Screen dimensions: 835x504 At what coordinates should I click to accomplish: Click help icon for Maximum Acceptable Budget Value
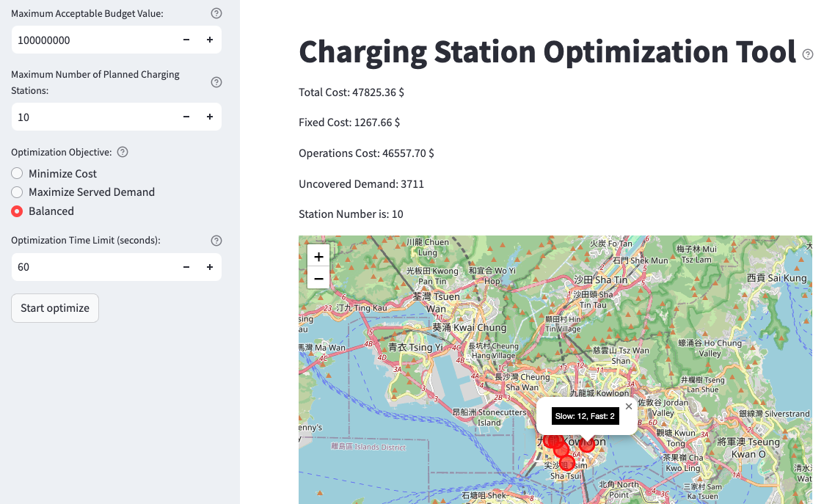coord(216,13)
